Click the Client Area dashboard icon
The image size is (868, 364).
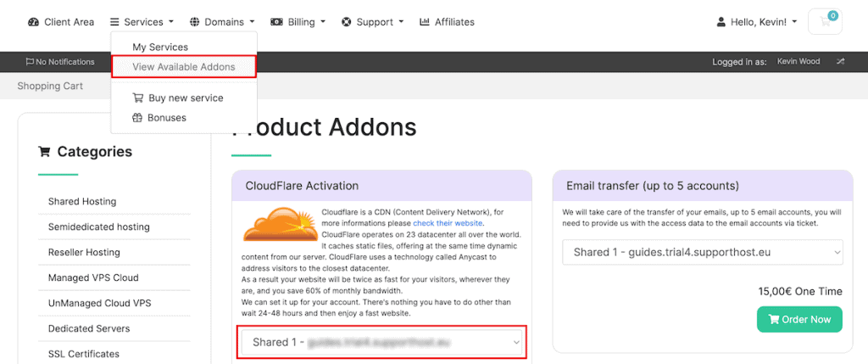[x=34, y=22]
